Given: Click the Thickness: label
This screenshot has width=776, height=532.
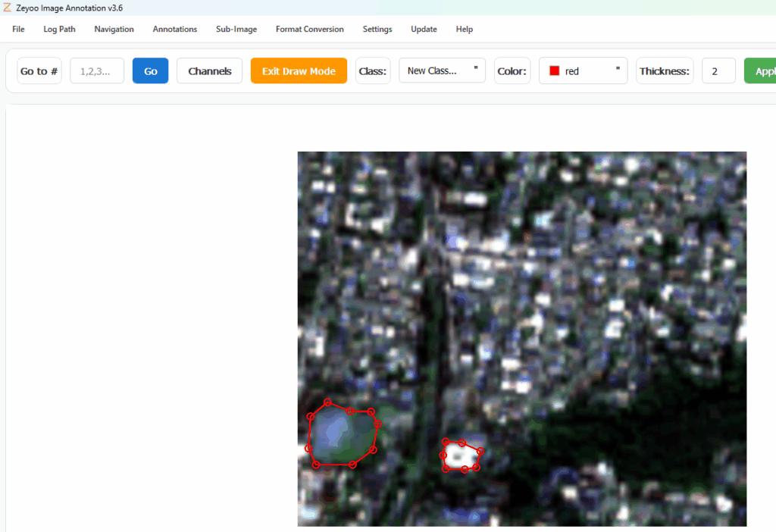Looking at the screenshot, I should (x=665, y=71).
